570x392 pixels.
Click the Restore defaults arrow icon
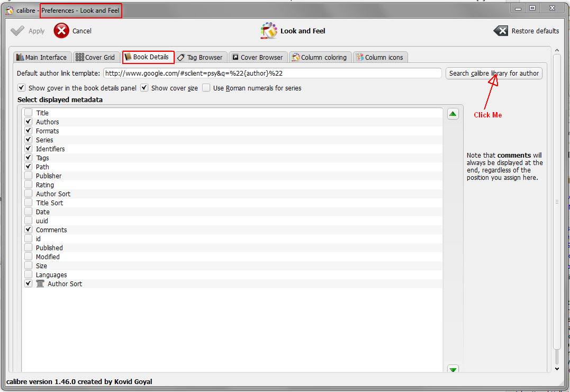[501, 31]
